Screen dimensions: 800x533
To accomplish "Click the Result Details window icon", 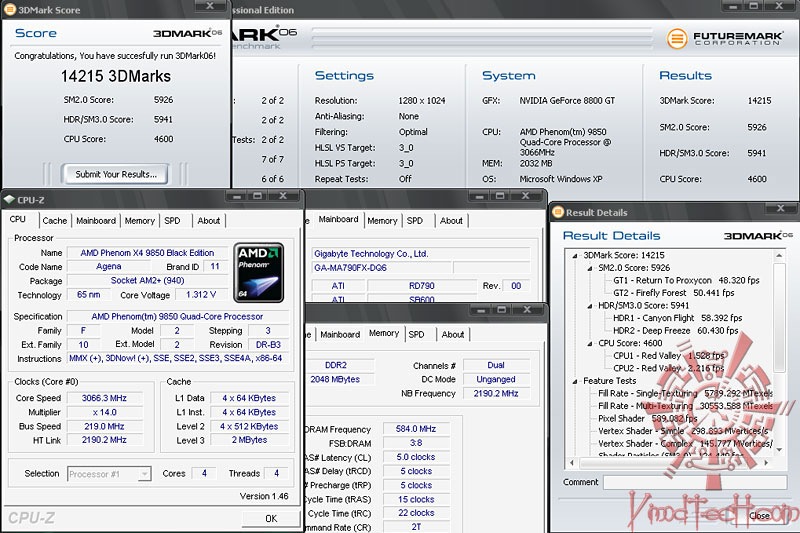I will pyautogui.click(x=558, y=212).
